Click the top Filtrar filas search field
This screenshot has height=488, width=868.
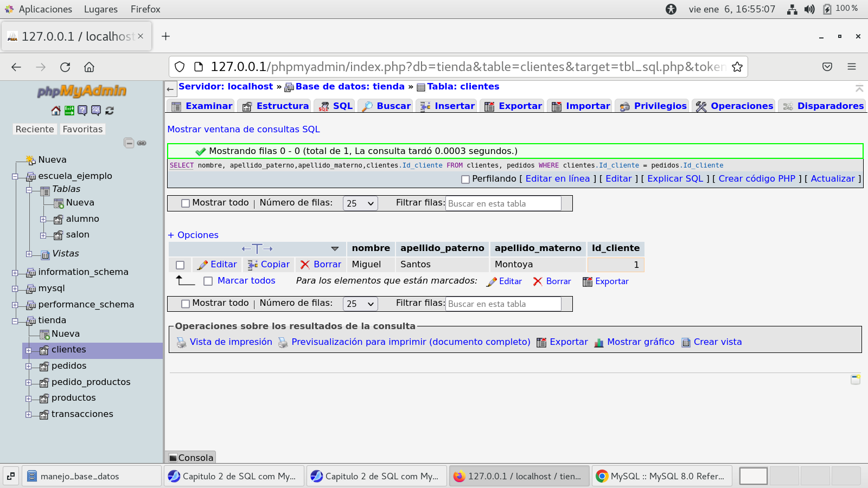(x=503, y=204)
